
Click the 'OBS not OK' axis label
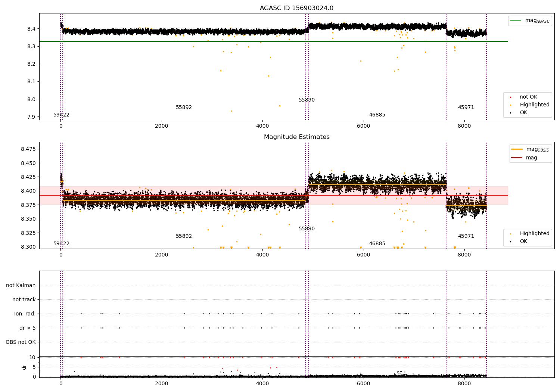point(21,342)
